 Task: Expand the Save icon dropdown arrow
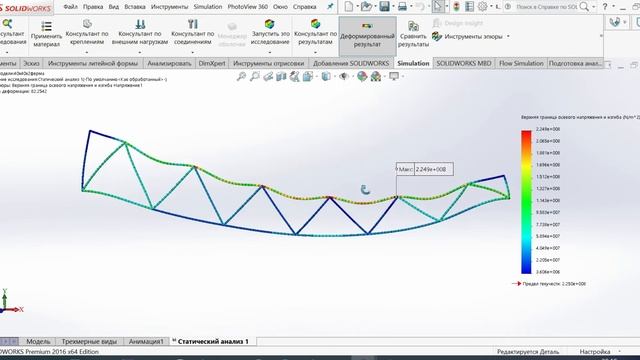click(x=393, y=7)
